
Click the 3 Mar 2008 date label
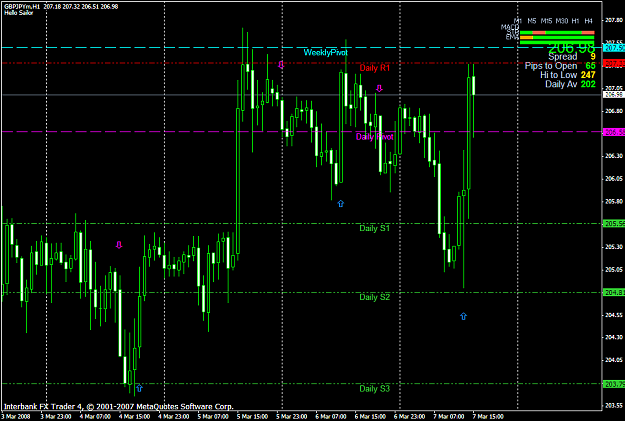click(x=16, y=417)
